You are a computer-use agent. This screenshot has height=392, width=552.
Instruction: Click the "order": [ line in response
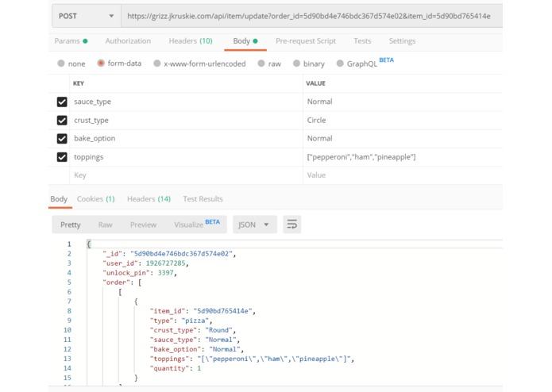point(122,282)
